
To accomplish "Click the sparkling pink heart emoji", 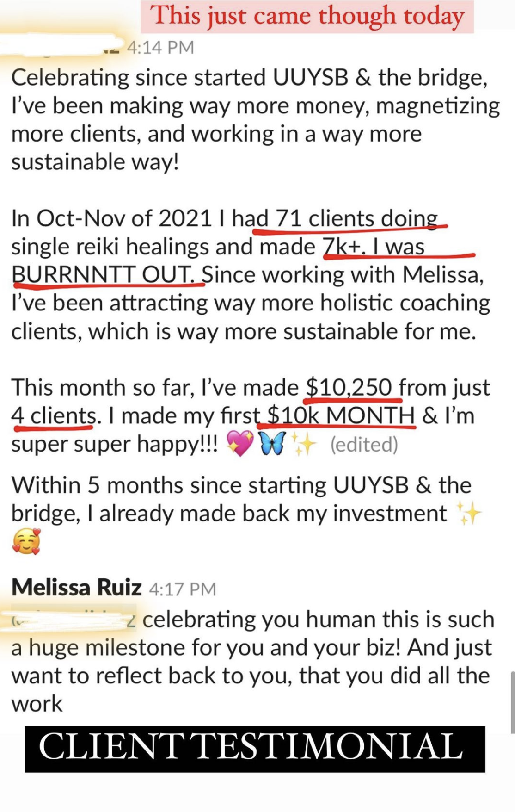I will (239, 445).
